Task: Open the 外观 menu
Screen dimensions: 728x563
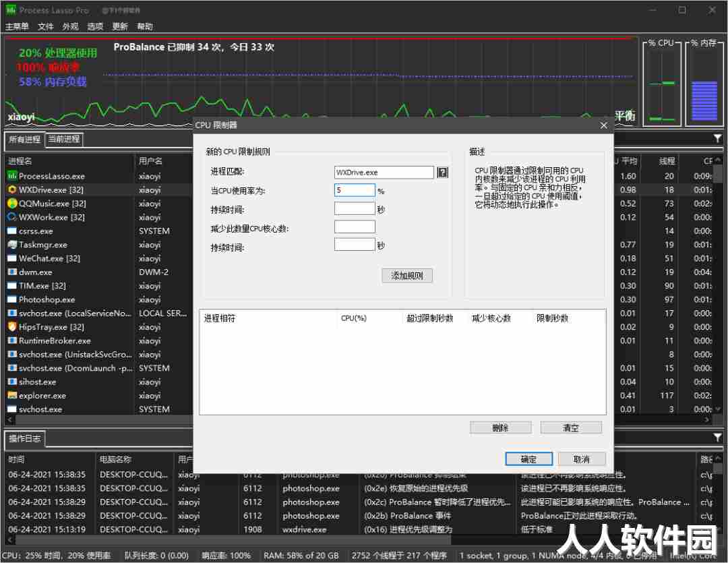Action: point(71,26)
